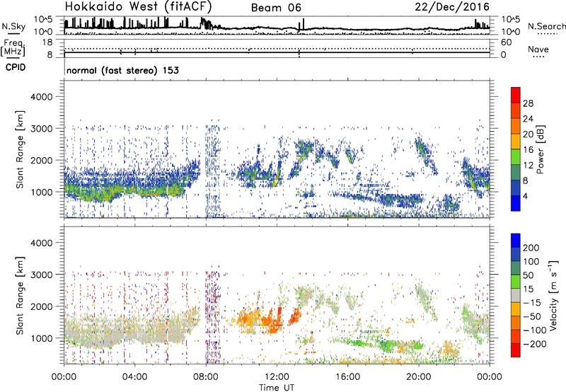566x392 pixels.
Task: Click the text 'normal (fast stereo) 153'
Action: pos(122,70)
